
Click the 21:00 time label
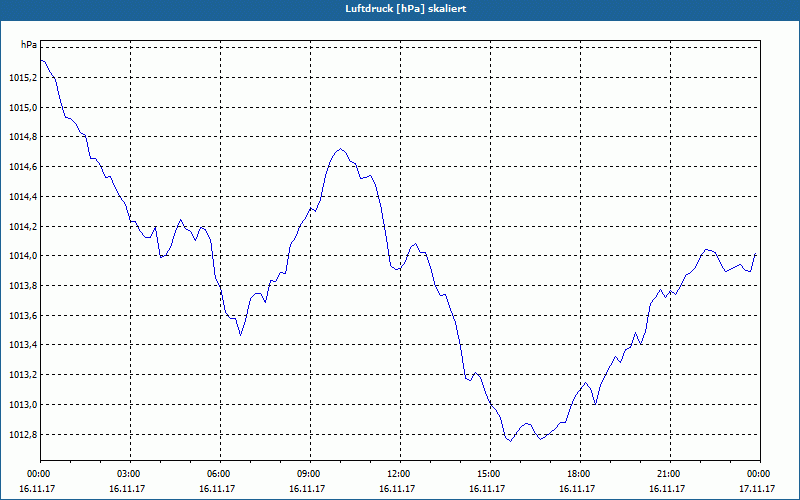tap(670, 474)
